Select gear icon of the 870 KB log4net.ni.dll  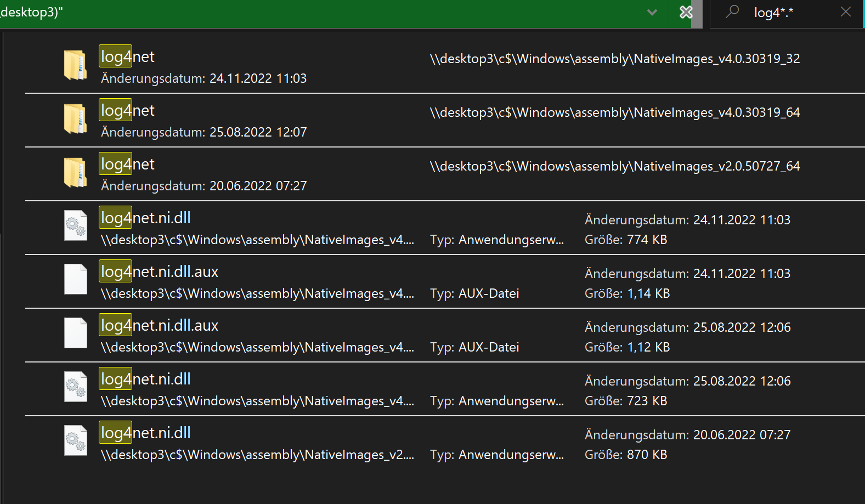click(x=75, y=440)
